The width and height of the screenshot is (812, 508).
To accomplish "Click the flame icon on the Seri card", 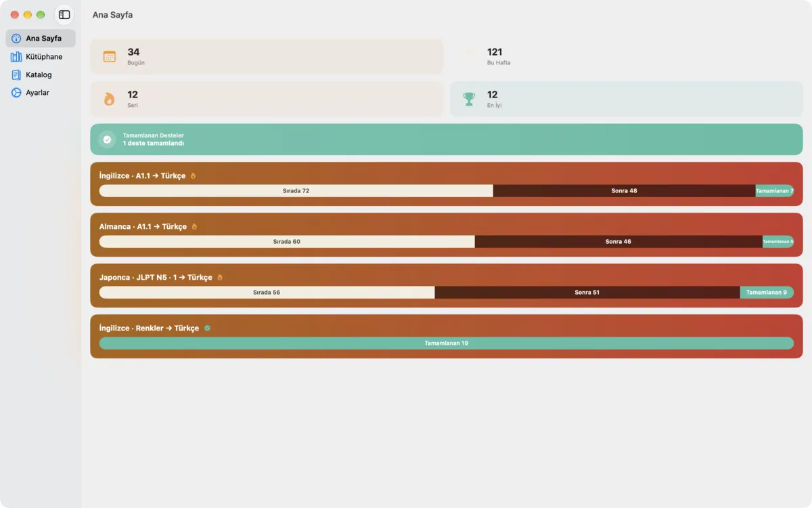I will (x=110, y=99).
